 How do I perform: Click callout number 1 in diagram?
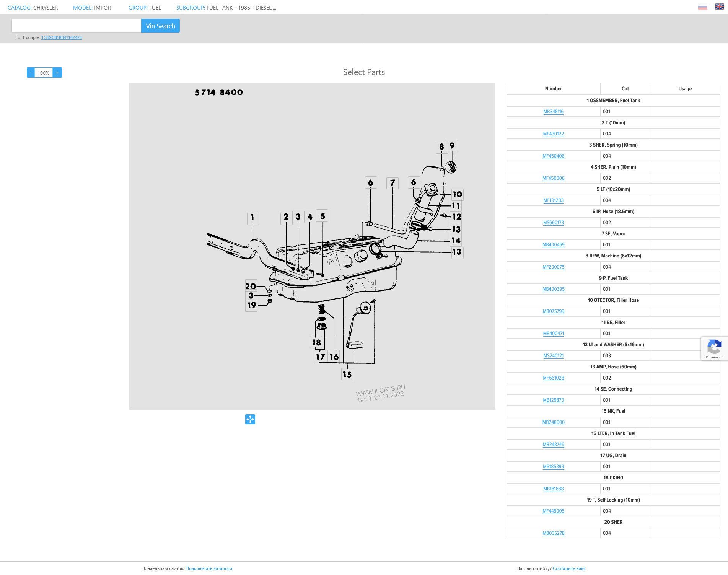(252, 218)
